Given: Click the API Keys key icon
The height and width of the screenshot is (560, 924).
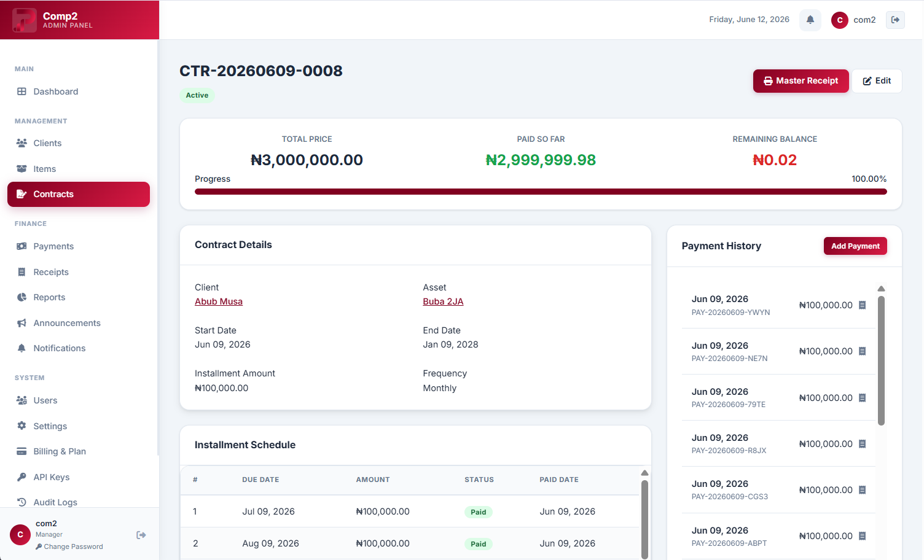Looking at the screenshot, I should pyautogui.click(x=22, y=477).
